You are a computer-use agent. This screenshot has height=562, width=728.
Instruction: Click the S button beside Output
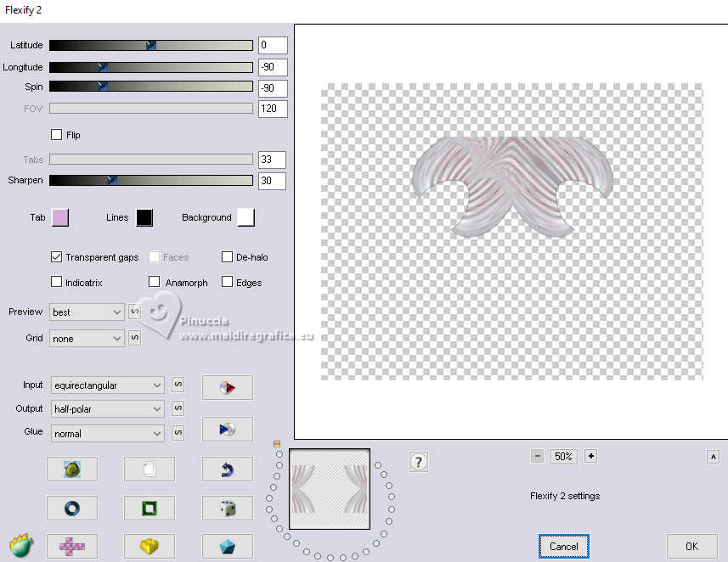click(178, 408)
